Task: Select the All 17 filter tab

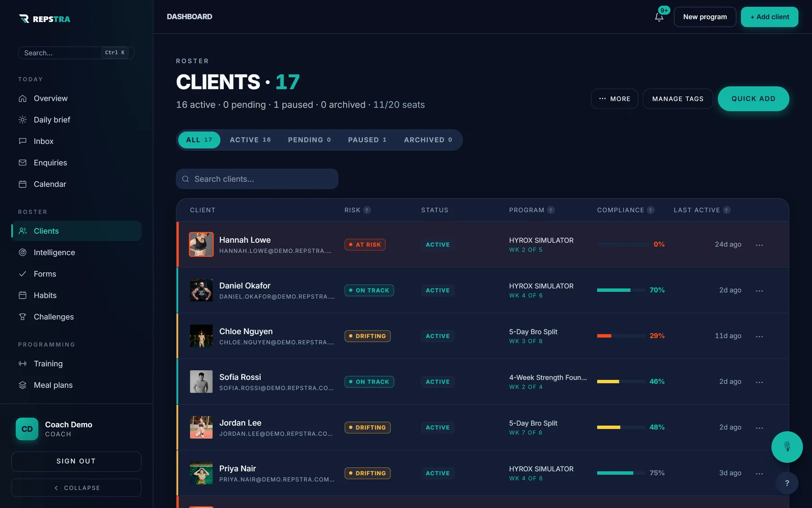Action: tap(199, 140)
